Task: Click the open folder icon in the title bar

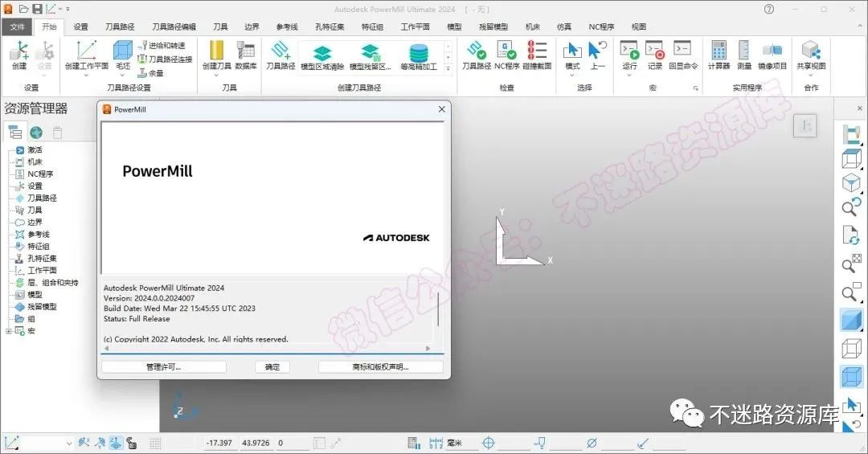Action: [x=23, y=9]
